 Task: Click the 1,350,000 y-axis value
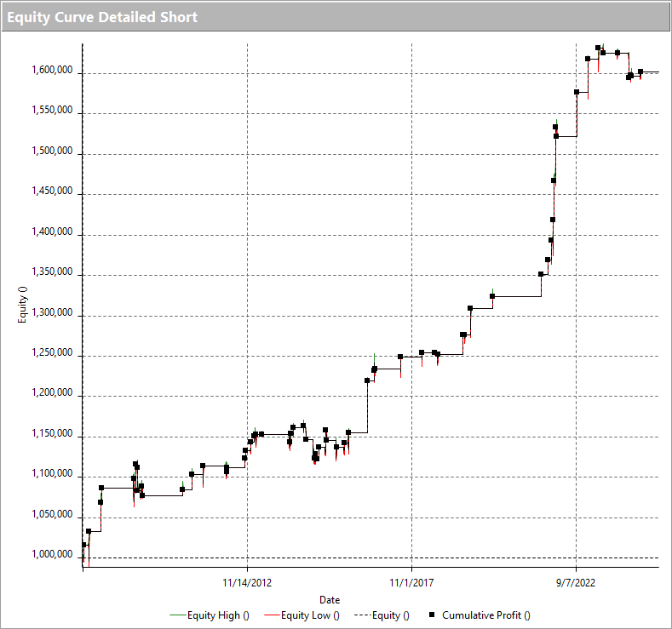[52, 272]
